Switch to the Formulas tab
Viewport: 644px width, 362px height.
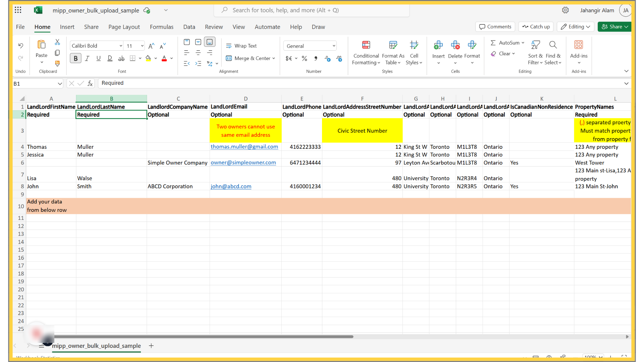[162, 27]
